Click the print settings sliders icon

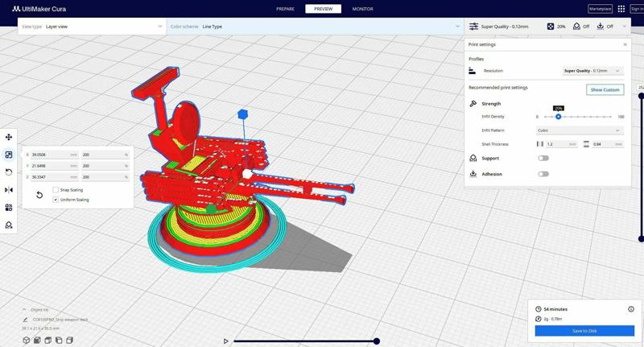pos(473,27)
